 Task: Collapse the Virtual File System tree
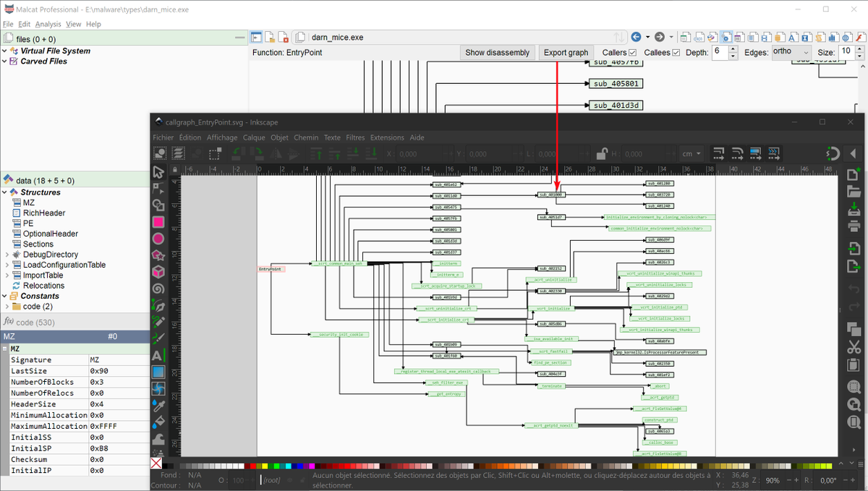pos(5,51)
